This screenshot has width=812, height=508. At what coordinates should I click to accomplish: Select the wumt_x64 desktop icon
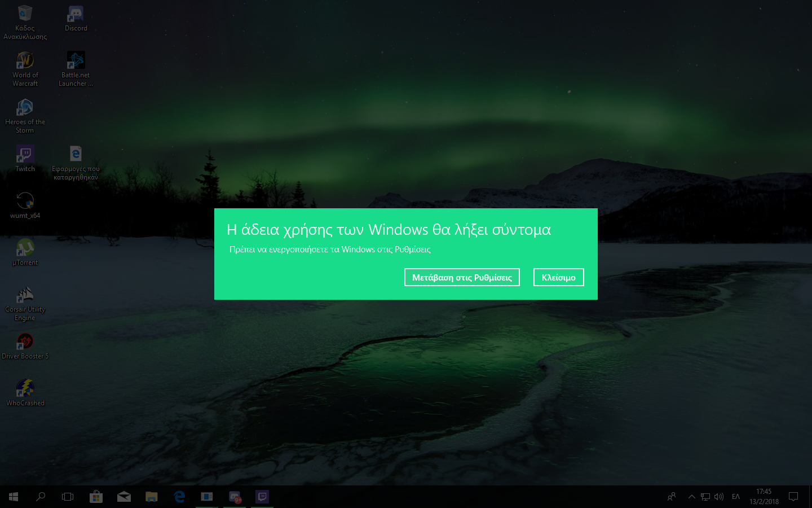pyautogui.click(x=25, y=205)
